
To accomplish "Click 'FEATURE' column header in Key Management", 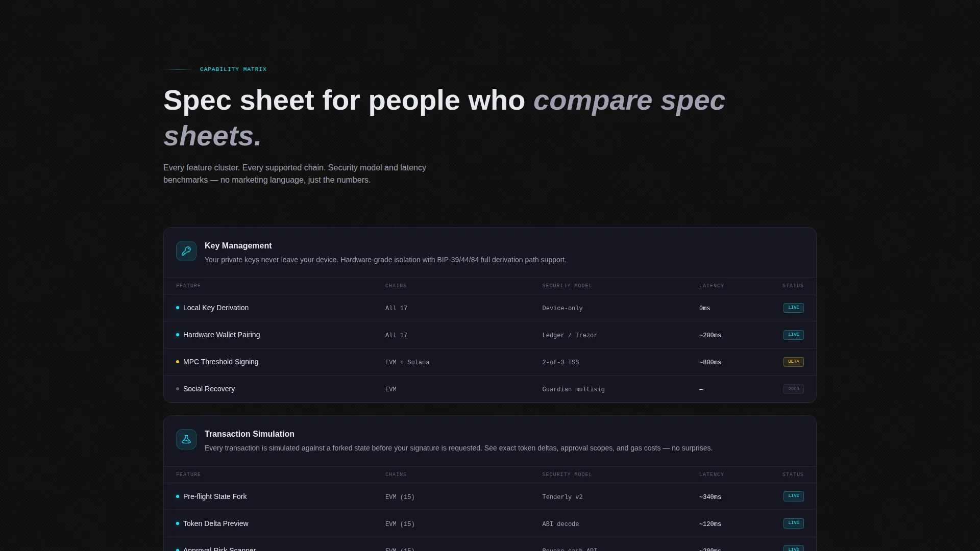I will pos(188,286).
